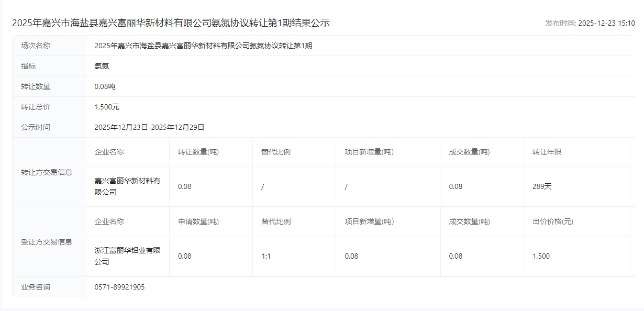Click the page title heading about 氨氮协议转让
Screen dimensions: 644x311
pos(171,23)
